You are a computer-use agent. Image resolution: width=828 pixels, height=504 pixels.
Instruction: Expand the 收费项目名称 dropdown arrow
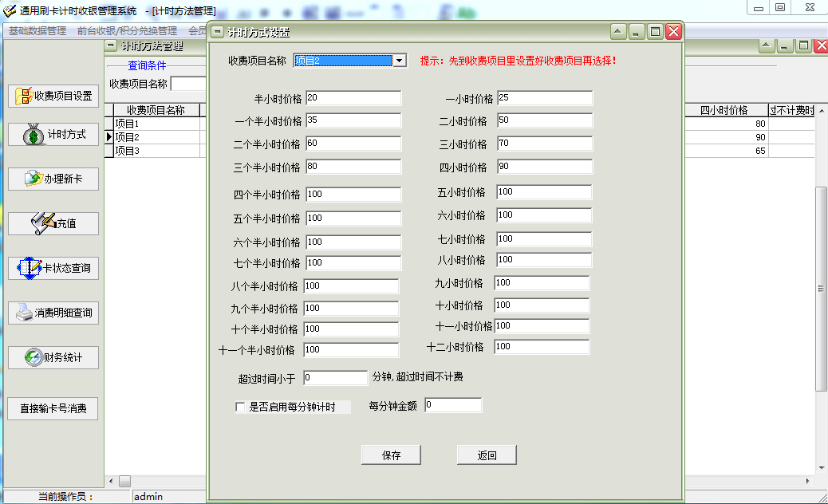click(x=400, y=61)
